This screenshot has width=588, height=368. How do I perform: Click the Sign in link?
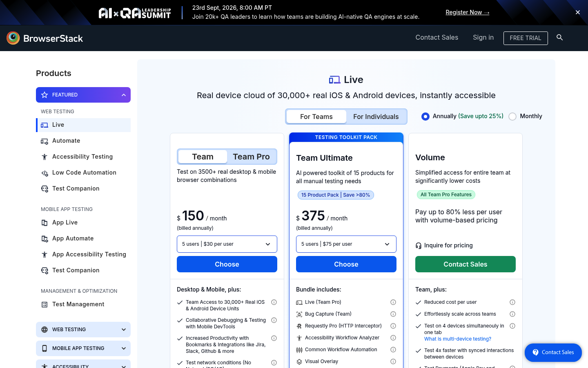coord(483,38)
